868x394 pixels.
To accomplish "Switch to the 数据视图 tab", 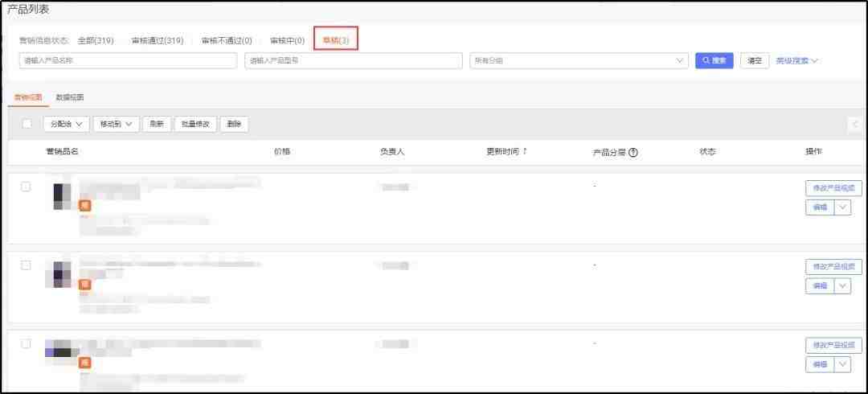I will pyautogui.click(x=70, y=97).
